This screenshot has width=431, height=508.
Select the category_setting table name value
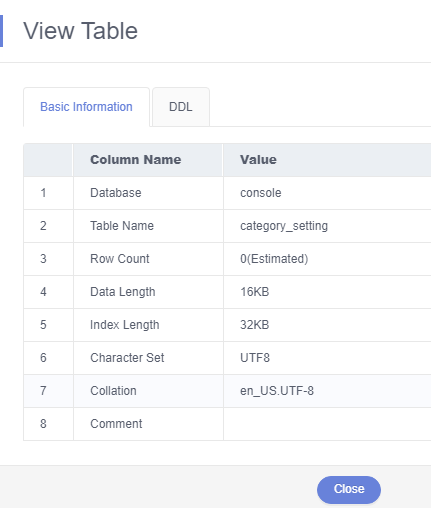pos(284,226)
